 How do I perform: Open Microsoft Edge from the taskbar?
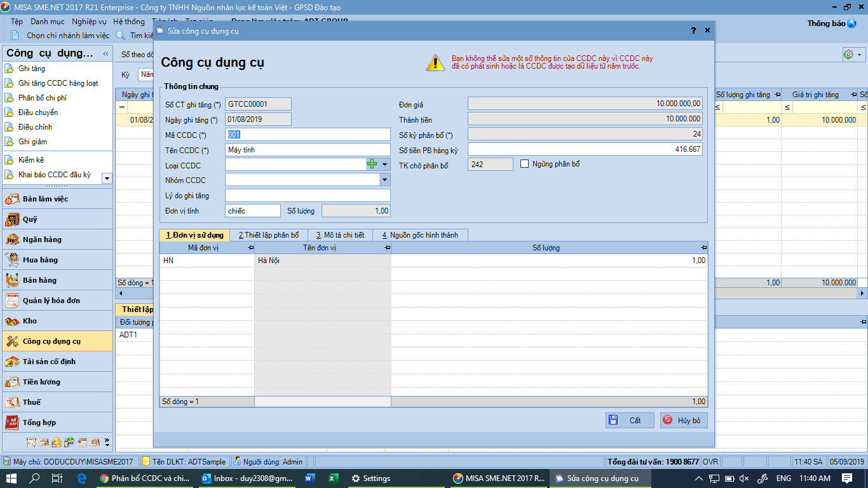(x=81, y=478)
